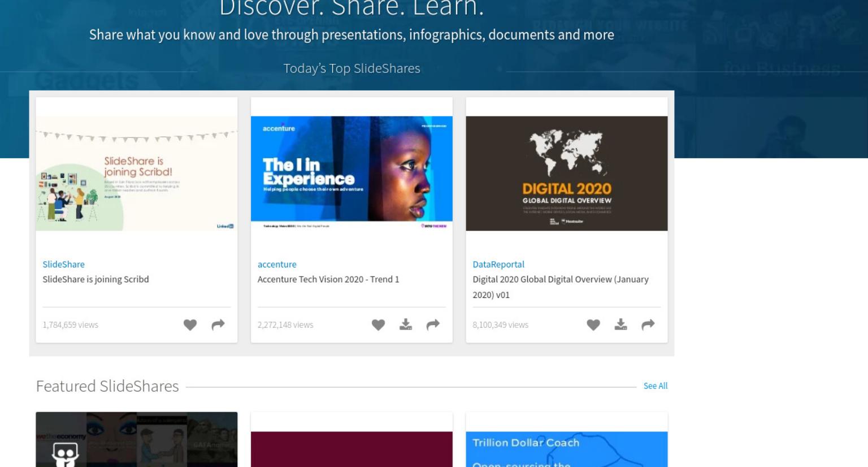This screenshot has height=467, width=868.
Task: Download the Accenture Tech Vision 2020 slides
Action: (406, 325)
